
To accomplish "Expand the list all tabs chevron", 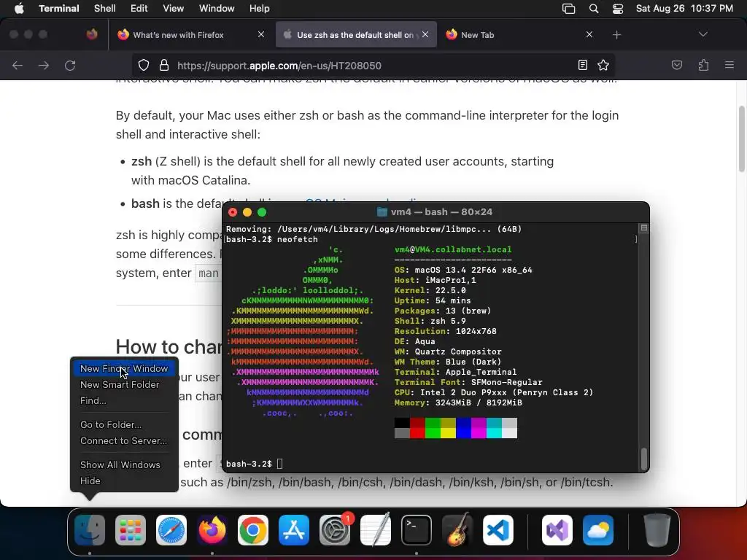I will (x=703, y=34).
